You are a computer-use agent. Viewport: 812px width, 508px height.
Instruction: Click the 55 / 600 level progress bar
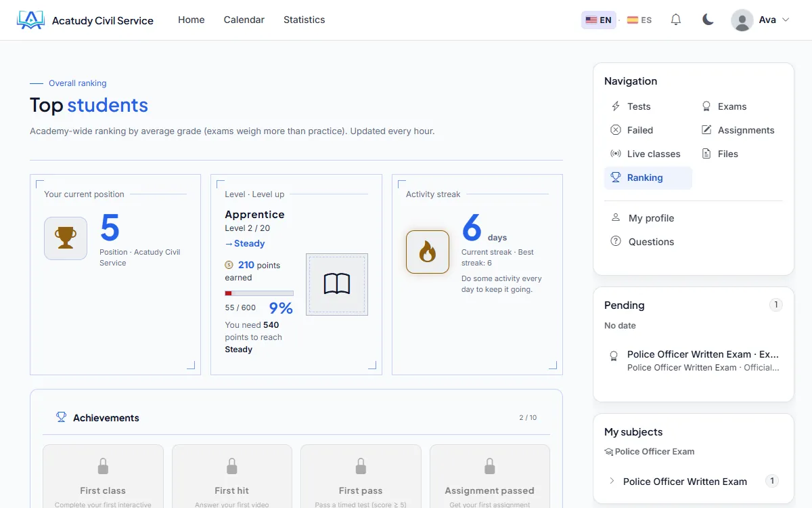pyautogui.click(x=259, y=293)
